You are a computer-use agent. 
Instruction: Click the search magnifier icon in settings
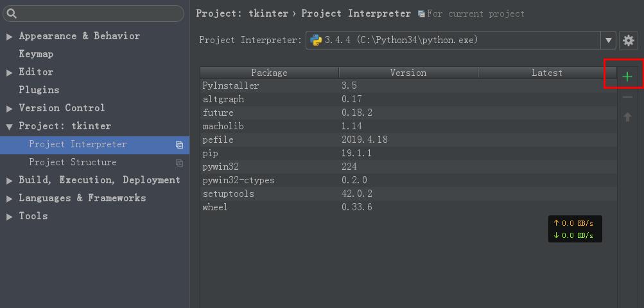[x=12, y=14]
